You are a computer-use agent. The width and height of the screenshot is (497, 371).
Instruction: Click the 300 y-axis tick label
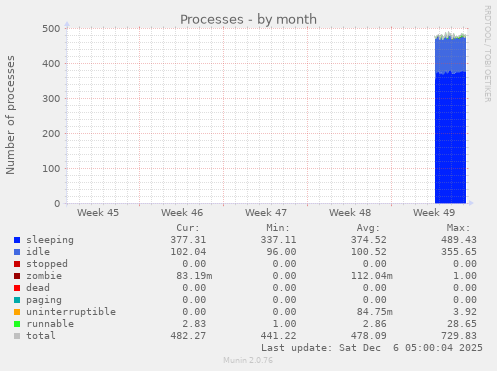(51, 99)
